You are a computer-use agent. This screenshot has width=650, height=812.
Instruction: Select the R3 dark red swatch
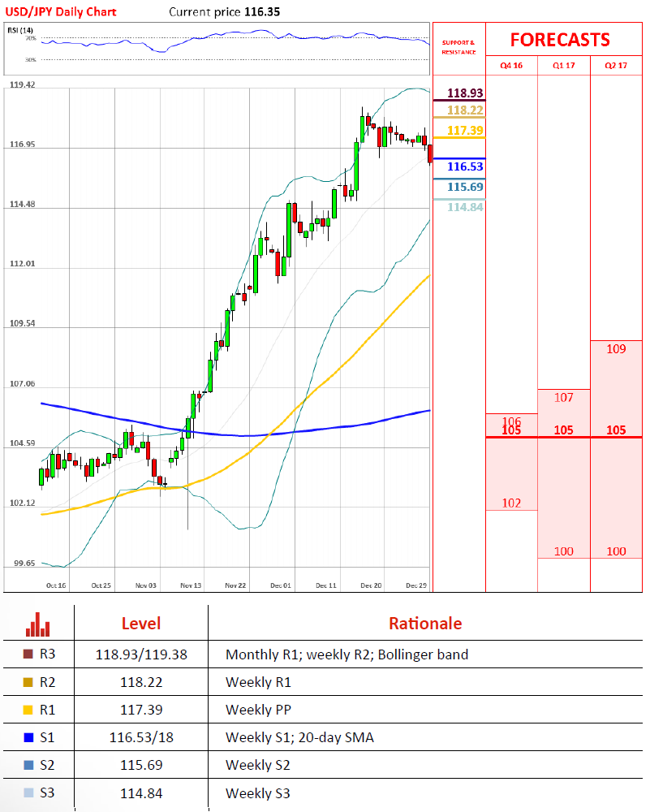click(28, 654)
